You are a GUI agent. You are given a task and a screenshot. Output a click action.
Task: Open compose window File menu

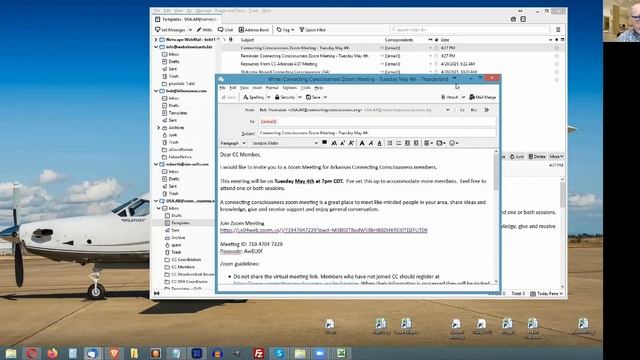(x=222, y=88)
